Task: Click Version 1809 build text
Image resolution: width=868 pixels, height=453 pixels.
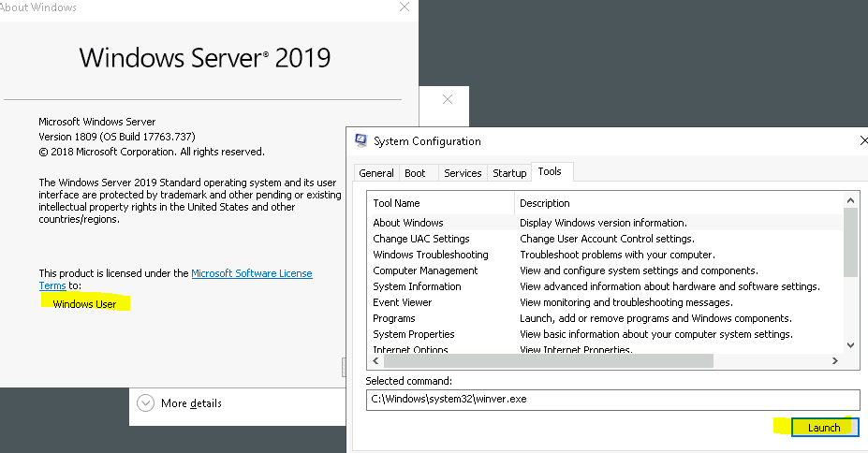Action: click(117, 137)
